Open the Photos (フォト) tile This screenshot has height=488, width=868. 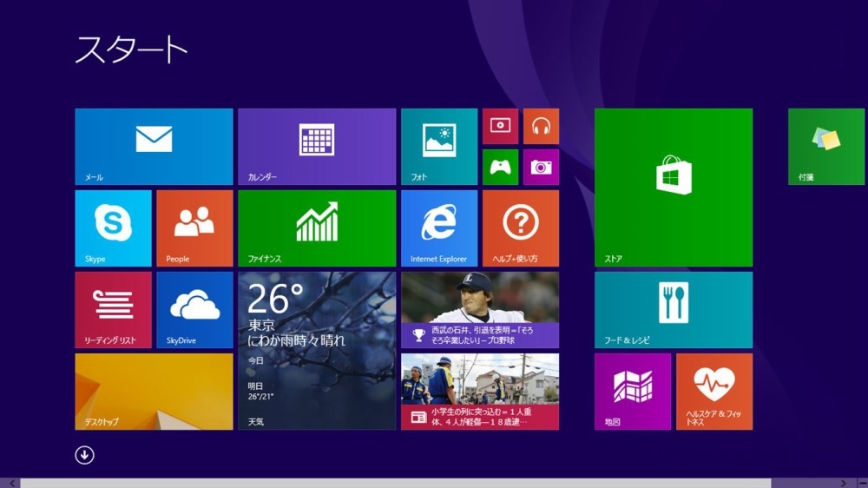pyautogui.click(x=438, y=146)
